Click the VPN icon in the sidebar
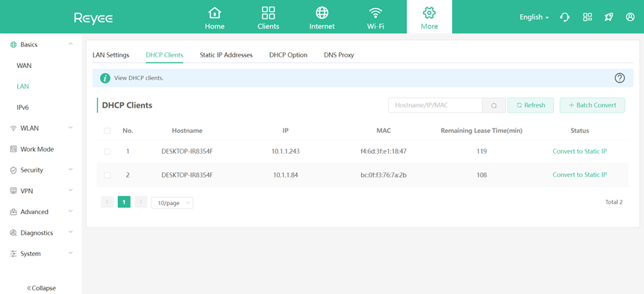This screenshot has width=644, height=294. 13,191
